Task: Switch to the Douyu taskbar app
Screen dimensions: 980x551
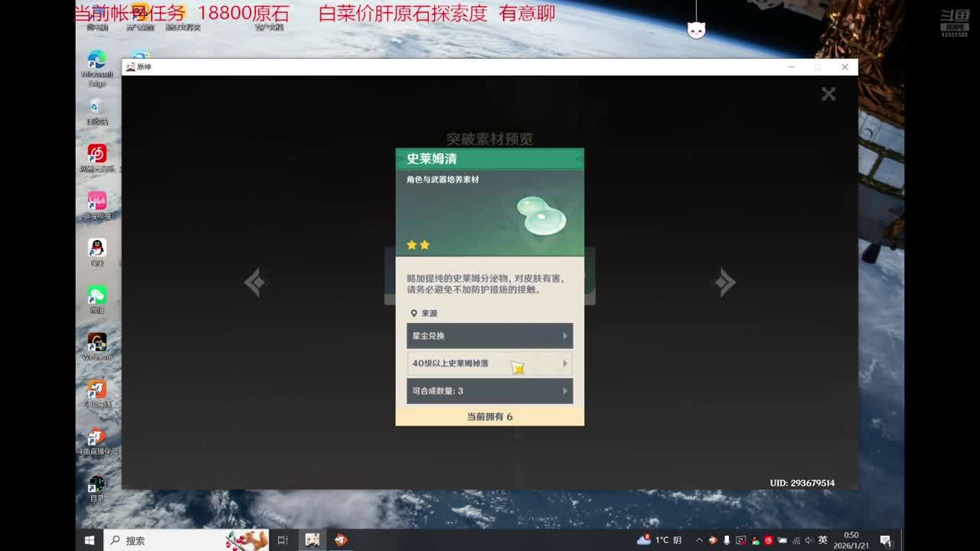Action: 341,540
